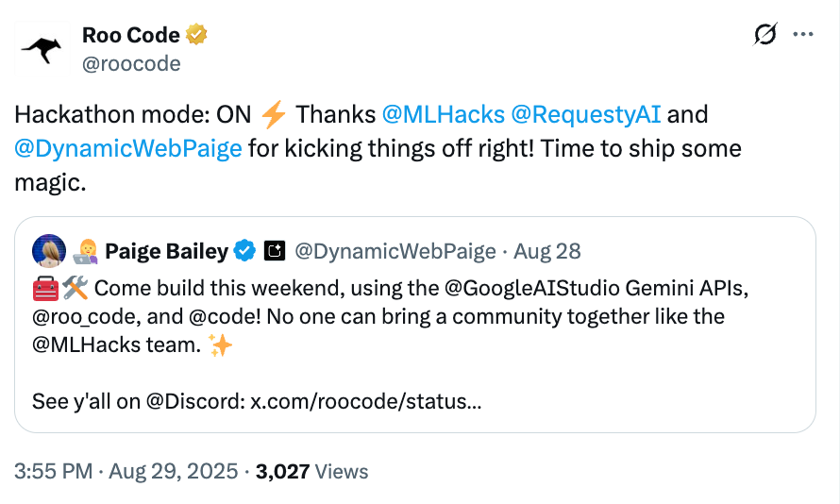Click the lightning bolt emoji in the tweet
The width and height of the screenshot is (840, 504).
(x=273, y=114)
